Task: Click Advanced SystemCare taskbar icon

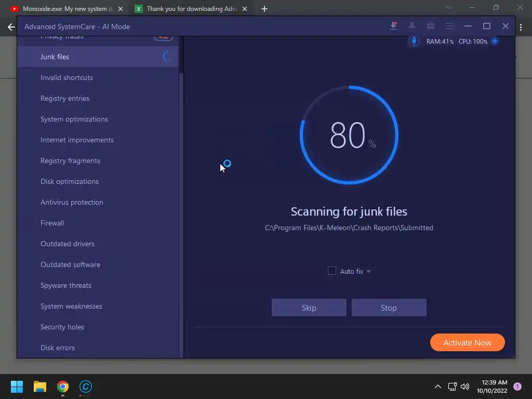Action: pos(86,387)
